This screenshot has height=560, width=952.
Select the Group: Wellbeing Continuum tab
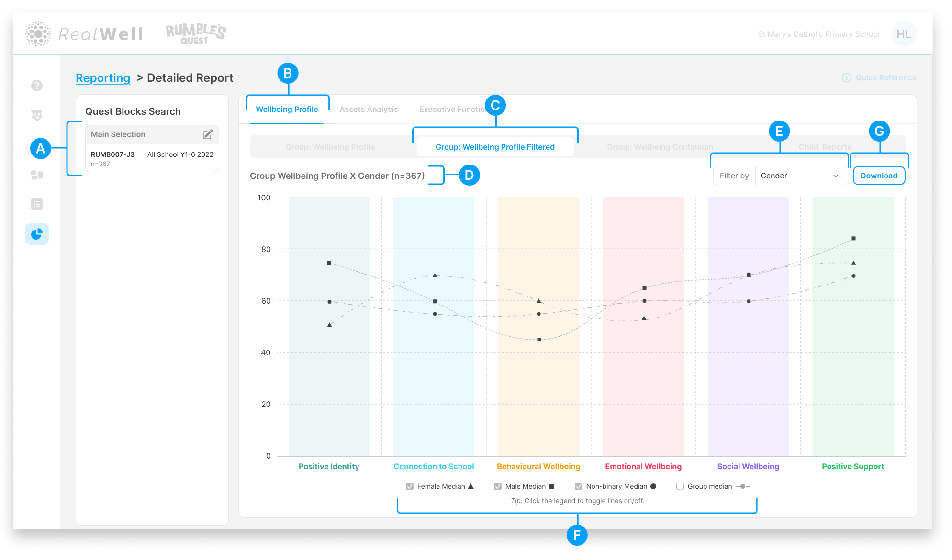(660, 147)
